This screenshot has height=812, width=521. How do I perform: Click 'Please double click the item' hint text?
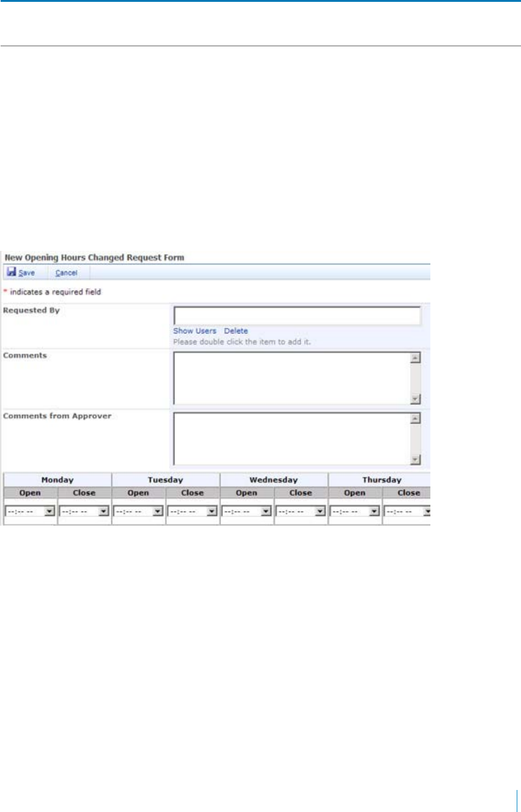click(x=242, y=341)
